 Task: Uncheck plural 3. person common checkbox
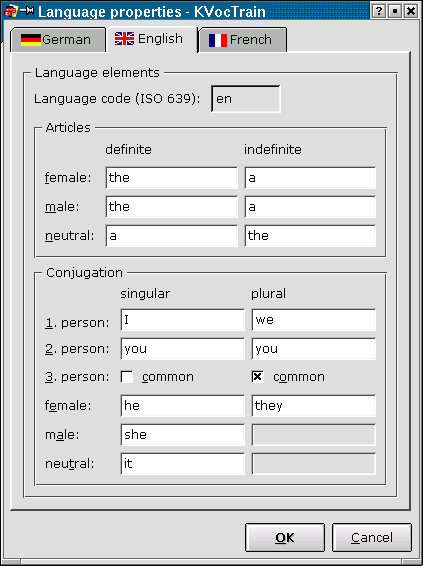point(257,377)
